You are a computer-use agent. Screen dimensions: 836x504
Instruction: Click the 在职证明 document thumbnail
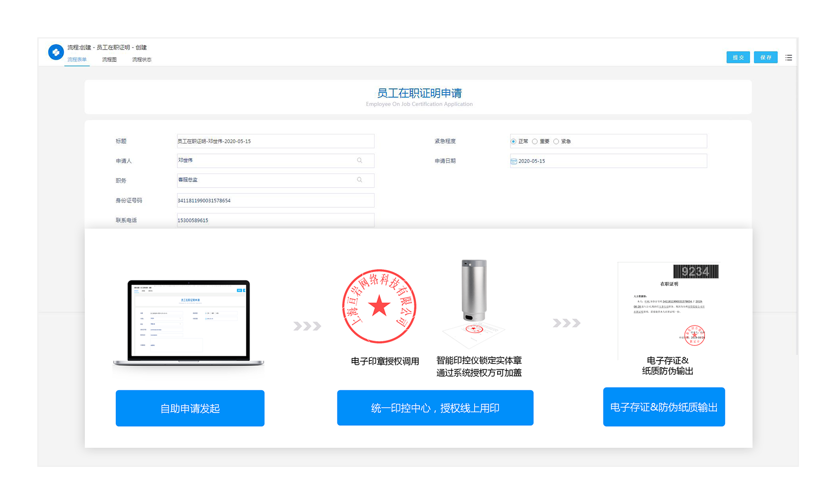click(x=668, y=310)
